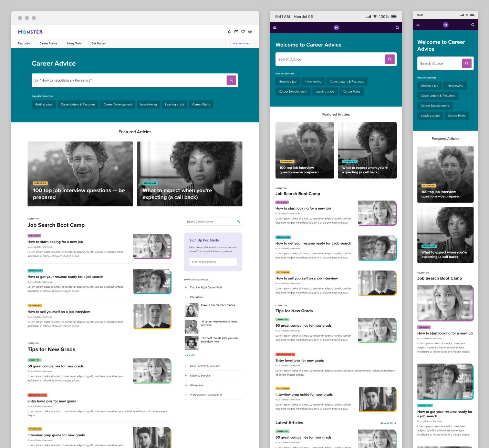The height and width of the screenshot is (448, 489).
Task: Click the Enter email address field
Action: pos(213,262)
